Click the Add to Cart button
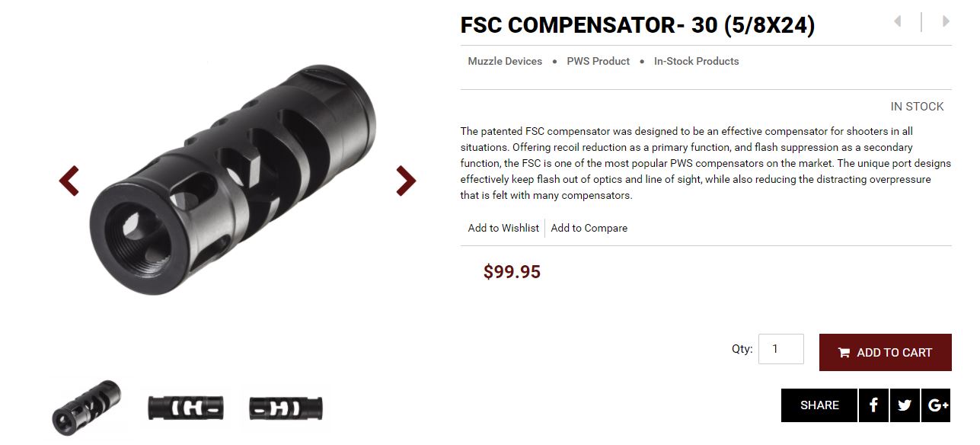 (885, 352)
